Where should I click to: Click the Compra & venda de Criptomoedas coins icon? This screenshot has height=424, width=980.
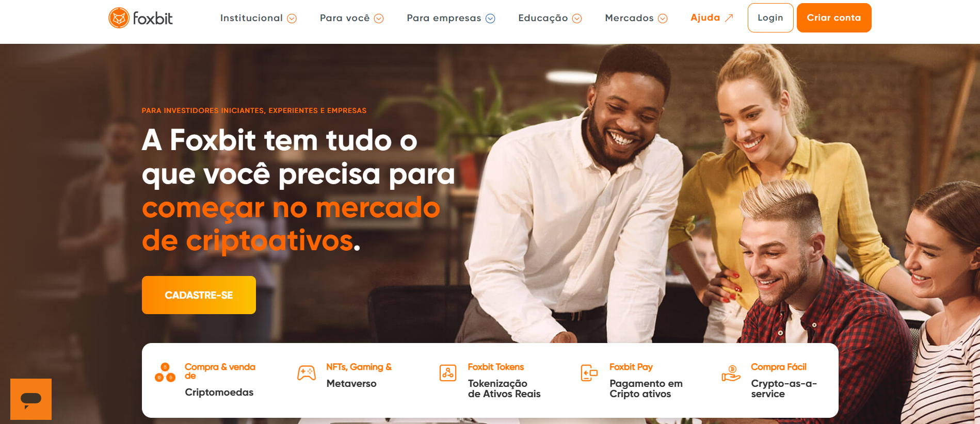pos(165,372)
